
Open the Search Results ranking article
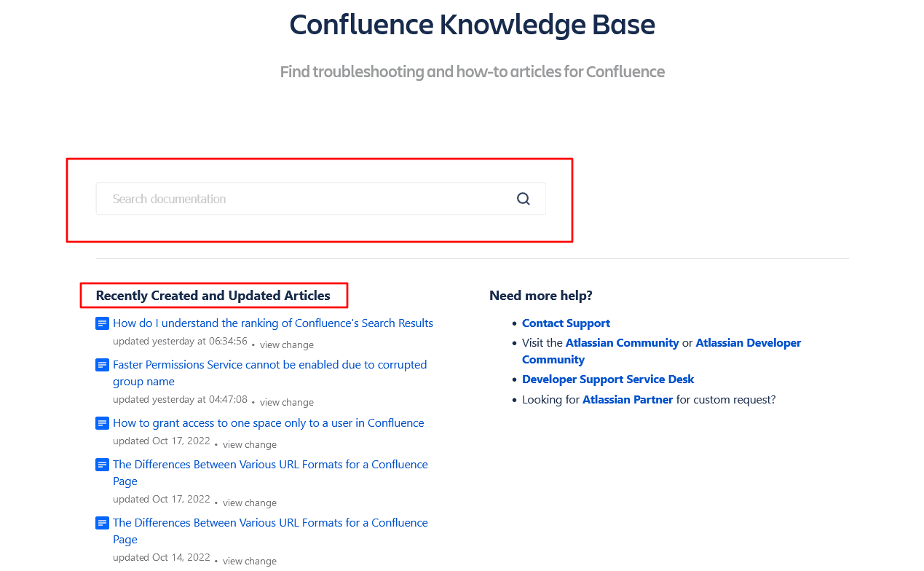pos(272,323)
